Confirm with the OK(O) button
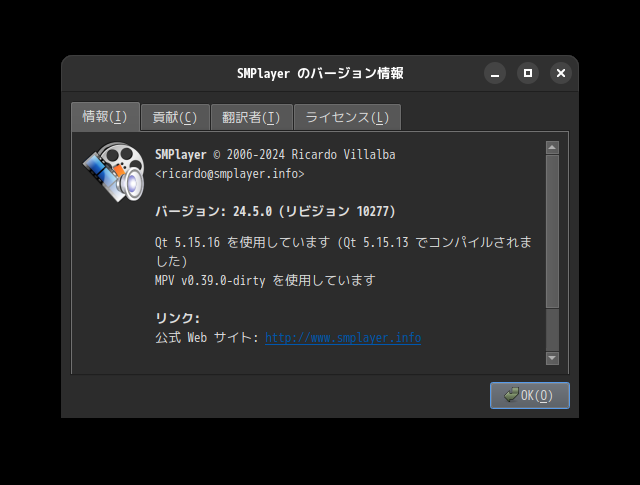This screenshot has width=640, height=485. tap(530, 395)
